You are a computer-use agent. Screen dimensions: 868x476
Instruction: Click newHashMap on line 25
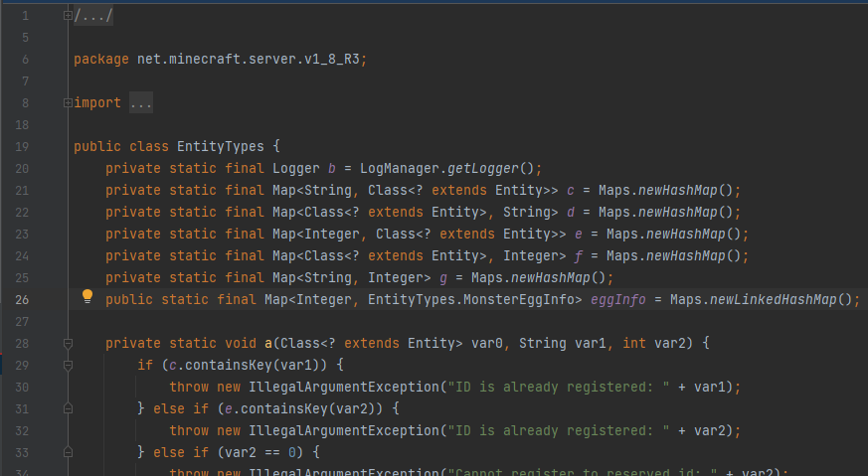tap(550, 278)
